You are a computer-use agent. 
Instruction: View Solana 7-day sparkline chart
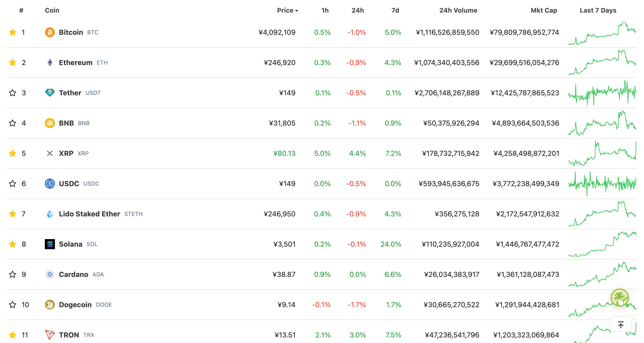602,244
